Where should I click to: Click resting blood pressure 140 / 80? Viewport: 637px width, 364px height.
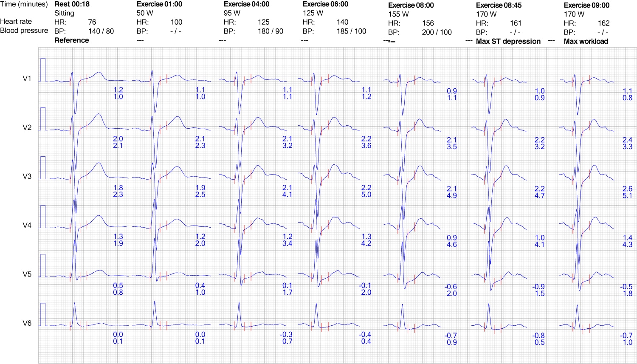101,31
